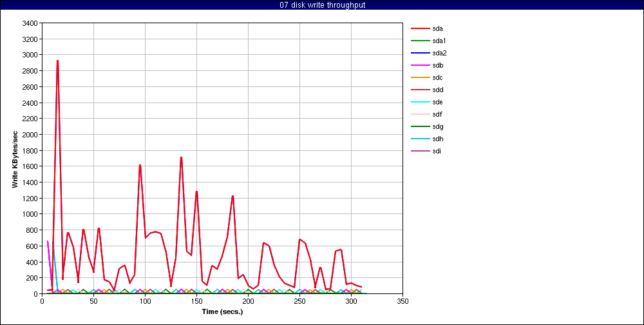Screen dimensions: 644x325
Task: Click the '07 disk write throughput' chart title
Action: click(322, 5)
